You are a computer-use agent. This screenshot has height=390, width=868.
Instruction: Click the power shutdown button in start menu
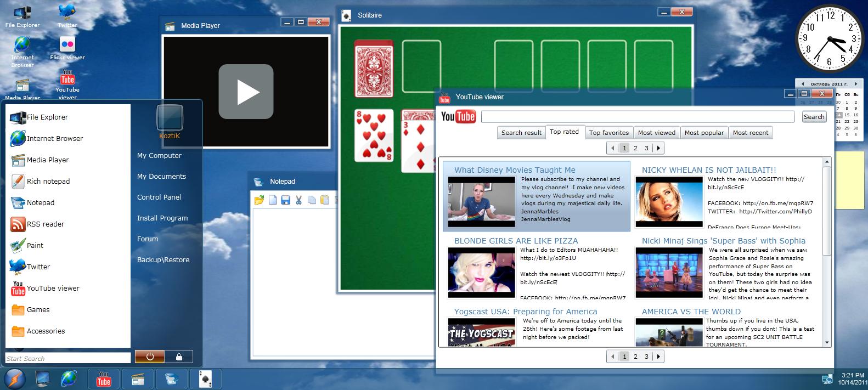(150, 357)
